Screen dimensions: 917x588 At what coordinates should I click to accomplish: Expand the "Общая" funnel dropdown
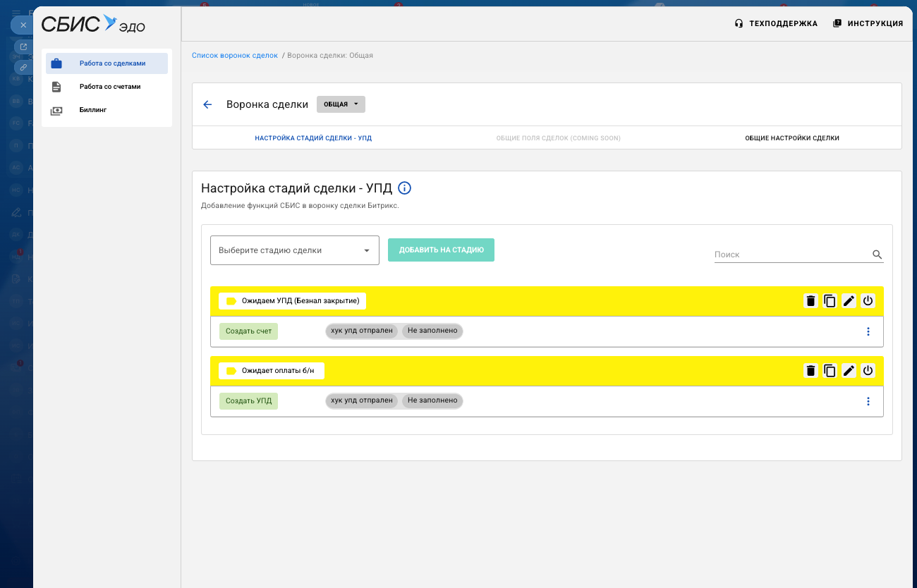click(x=341, y=104)
